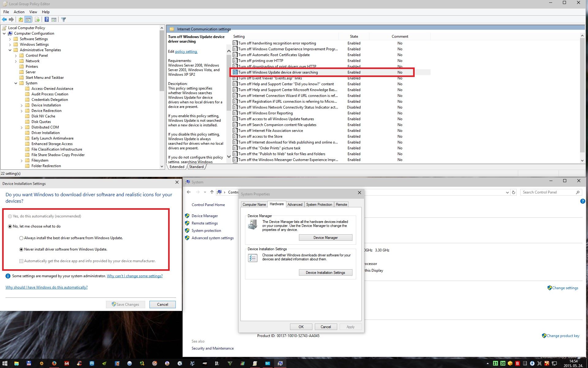Select Always install best driver software option
The height and width of the screenshot is (368, 588).
click(21, 238)
